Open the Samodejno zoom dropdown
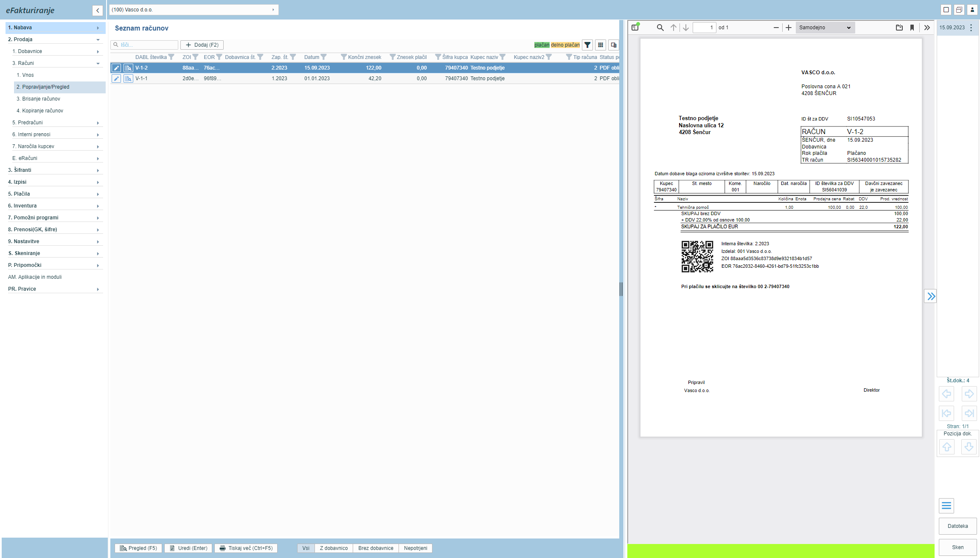980x558 pixels. click(x=825, y=28)
